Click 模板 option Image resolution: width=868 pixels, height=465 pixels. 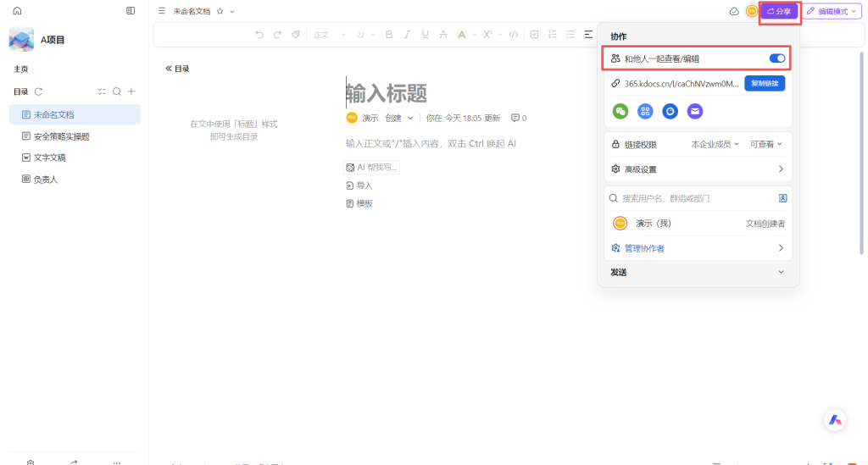pyautogui.click(x=359, y=203)
